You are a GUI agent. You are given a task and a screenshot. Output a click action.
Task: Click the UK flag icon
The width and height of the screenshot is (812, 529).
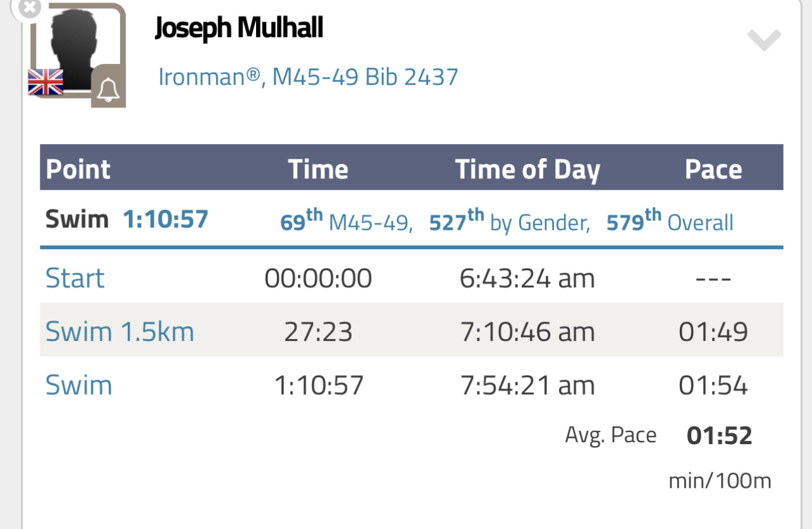click(46, 82)
